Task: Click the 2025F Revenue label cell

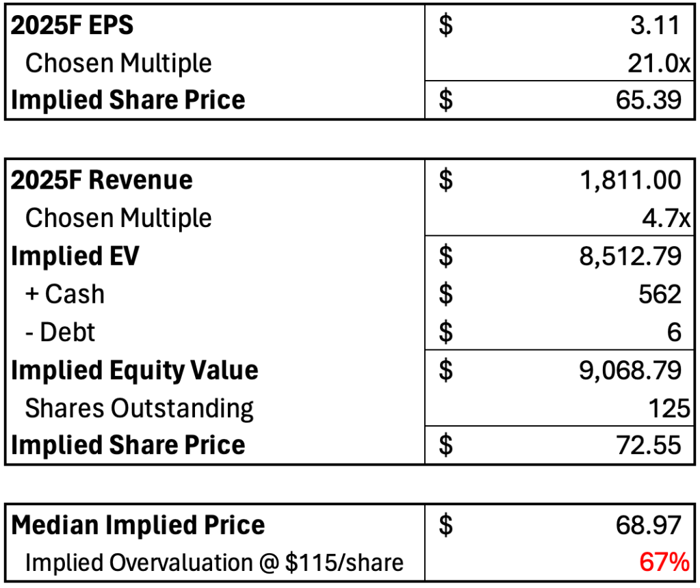Action: coord(103,181)
